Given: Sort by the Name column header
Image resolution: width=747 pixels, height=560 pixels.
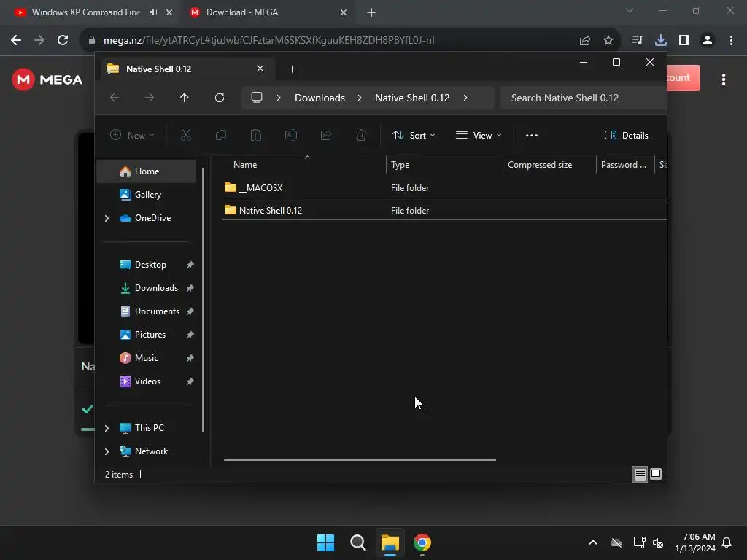Looking at the screenshot, I should point(304,165).
